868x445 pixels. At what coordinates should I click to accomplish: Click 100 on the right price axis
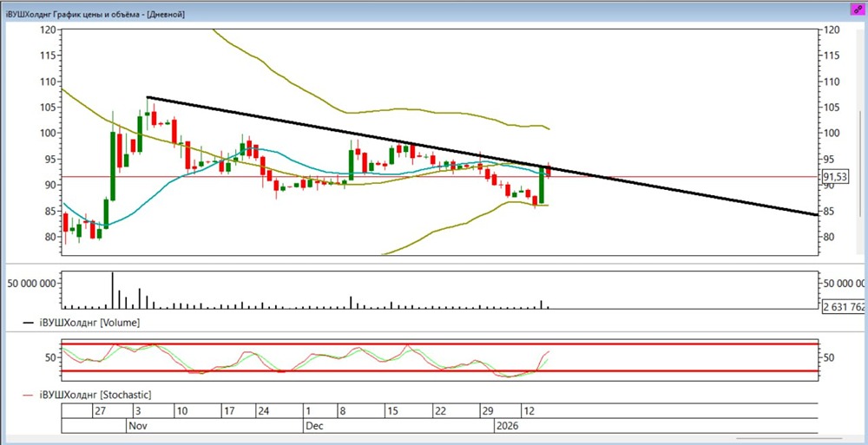[832, 133]
